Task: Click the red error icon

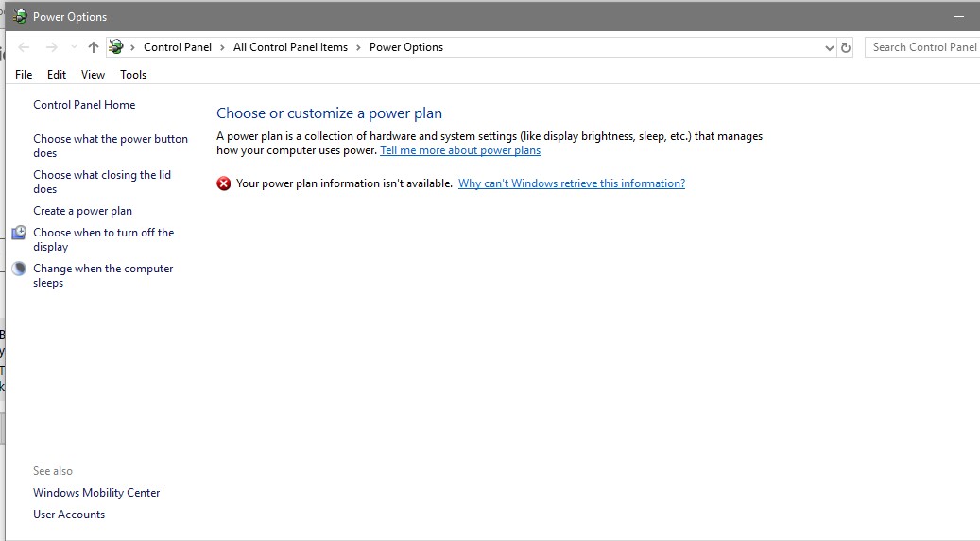Action: click(224, 183)
